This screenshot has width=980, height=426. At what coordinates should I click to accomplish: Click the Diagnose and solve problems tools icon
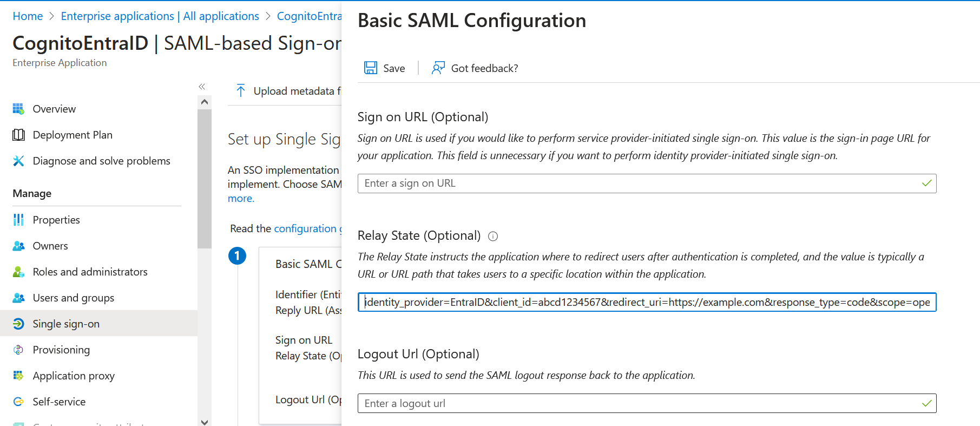pyautogui.click(x=18, y=161)
